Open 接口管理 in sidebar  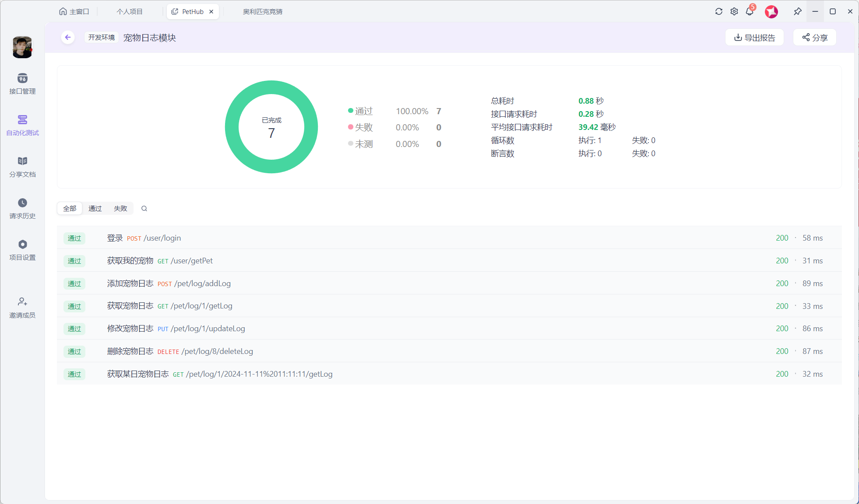(22, 84)
